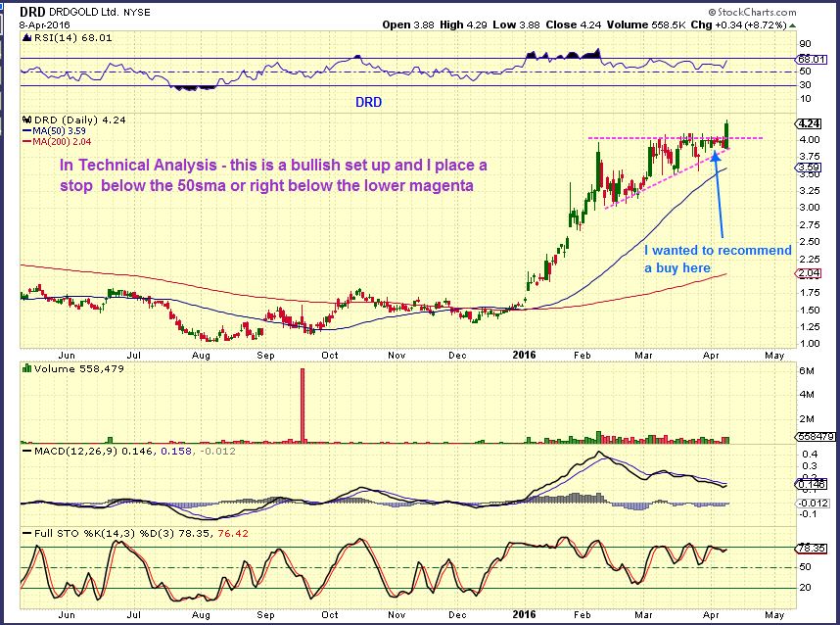Click the Close 4.24 value
The image size is (840, 625).
(573, 24)
